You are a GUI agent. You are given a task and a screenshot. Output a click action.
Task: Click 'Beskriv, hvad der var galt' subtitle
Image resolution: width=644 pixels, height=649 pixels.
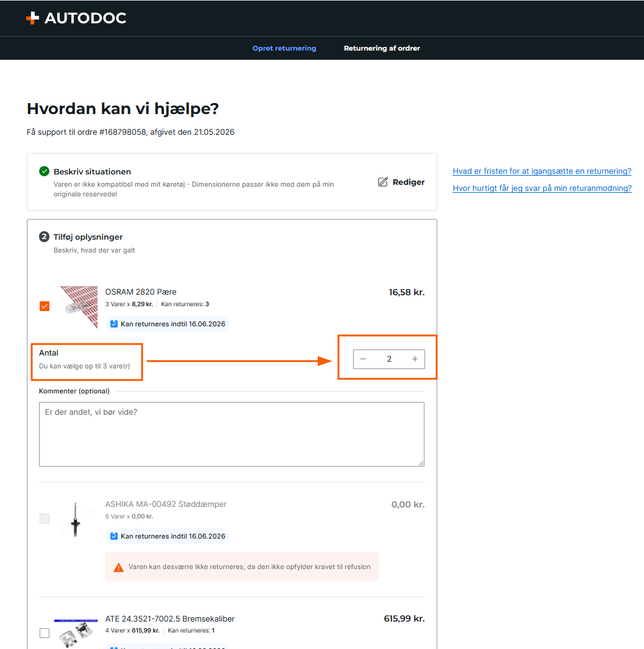point(94,250)
